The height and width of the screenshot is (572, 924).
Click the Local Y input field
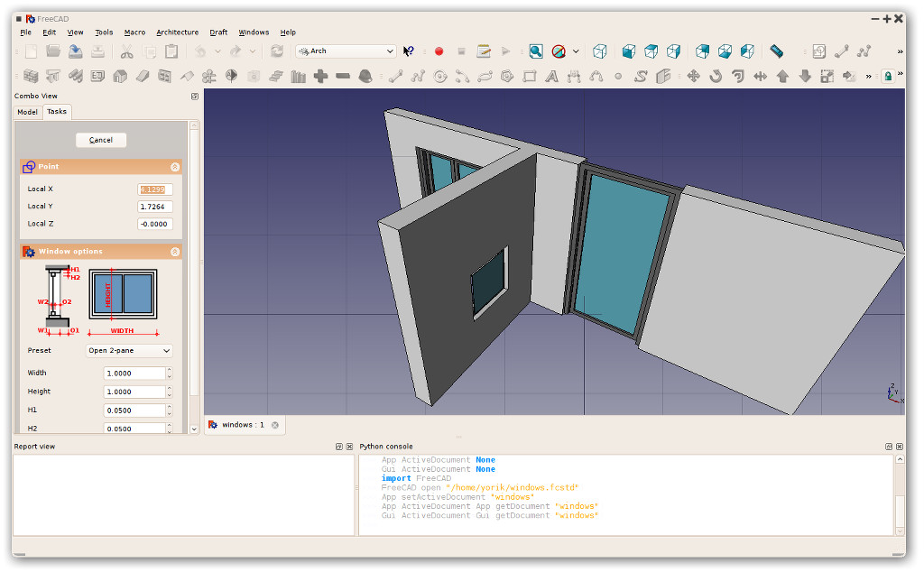pyautogui.click(x=155, y=207)
